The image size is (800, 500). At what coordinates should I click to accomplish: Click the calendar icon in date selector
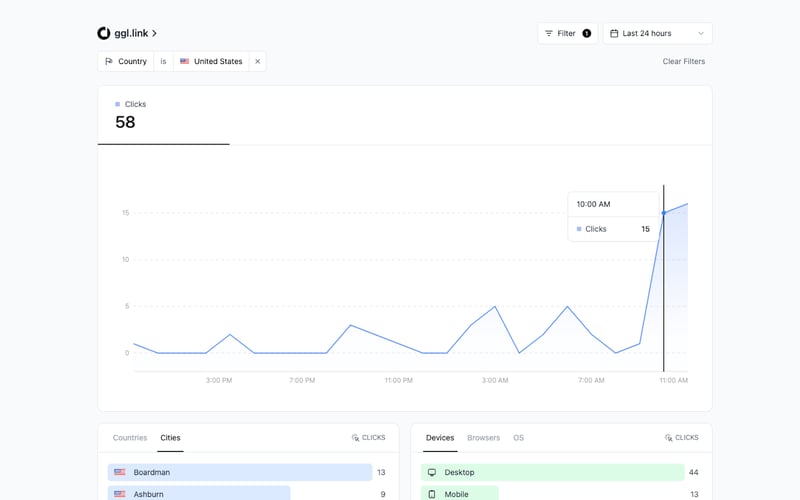point(614,33)
